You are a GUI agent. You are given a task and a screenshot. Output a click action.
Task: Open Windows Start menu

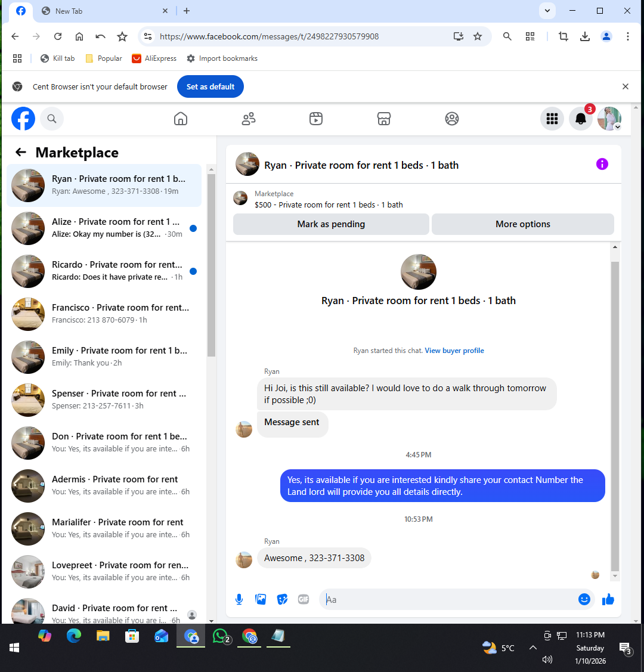click(x=14, y=648)
